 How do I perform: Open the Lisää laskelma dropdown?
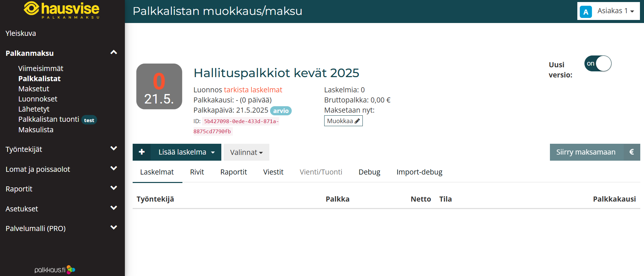(x=186, y=152)
